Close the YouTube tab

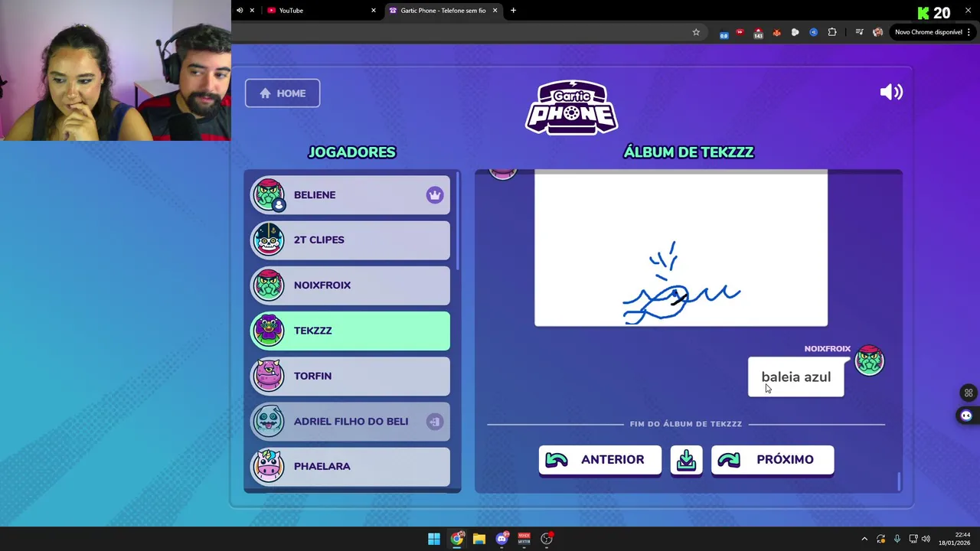[374, 11]
